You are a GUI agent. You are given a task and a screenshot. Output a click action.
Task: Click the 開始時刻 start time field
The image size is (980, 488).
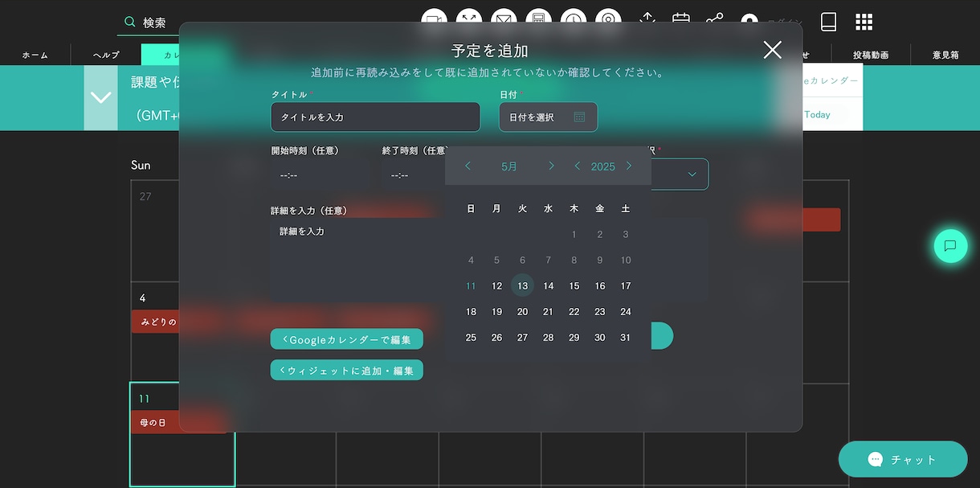coord(321,174)
